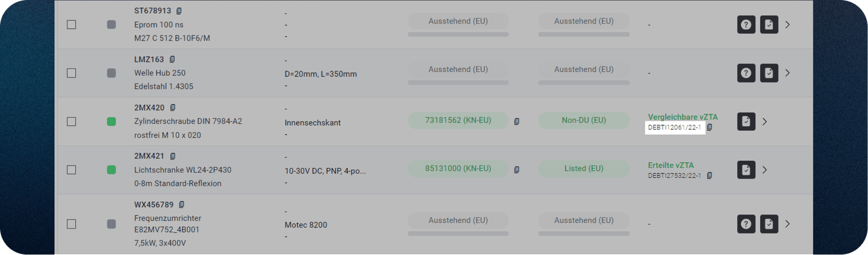Open the Vergleichbare vZTA link
Screen dimensions: 868x255
point(683,117)
